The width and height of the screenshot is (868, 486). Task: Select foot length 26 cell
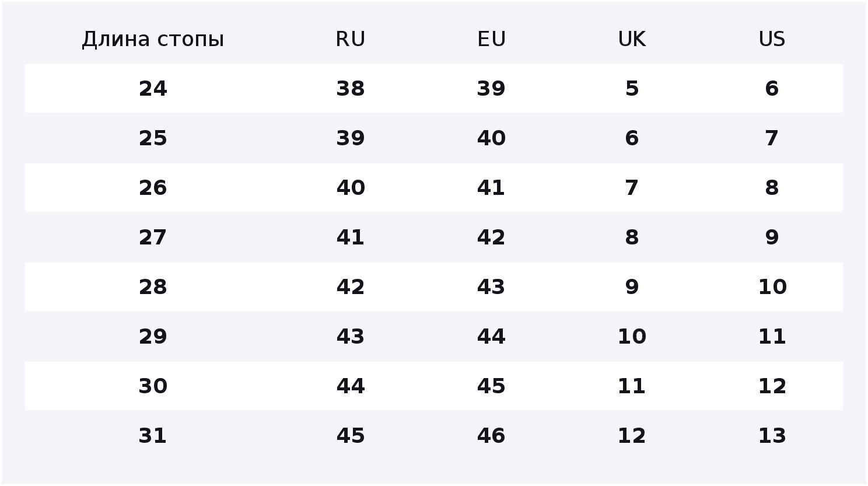(153, 188)
